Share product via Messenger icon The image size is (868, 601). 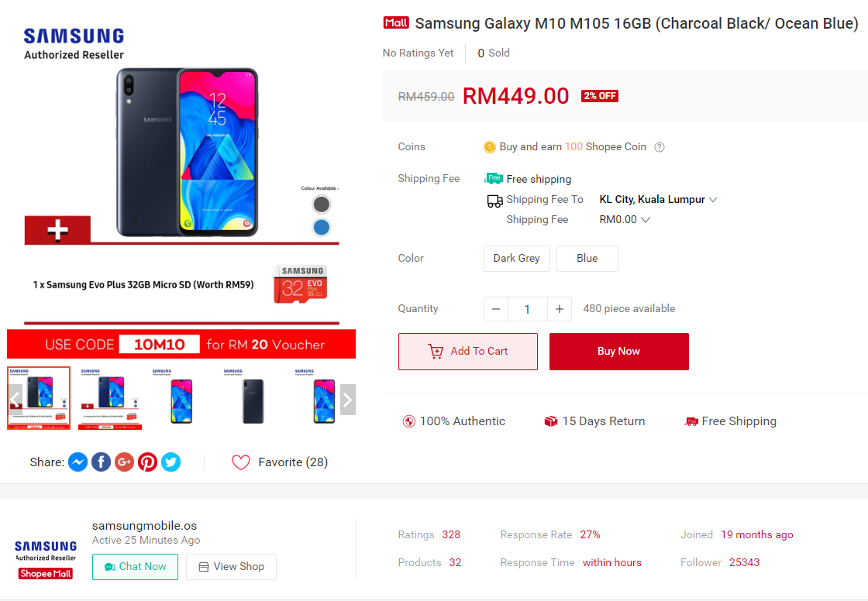[77, 462]
